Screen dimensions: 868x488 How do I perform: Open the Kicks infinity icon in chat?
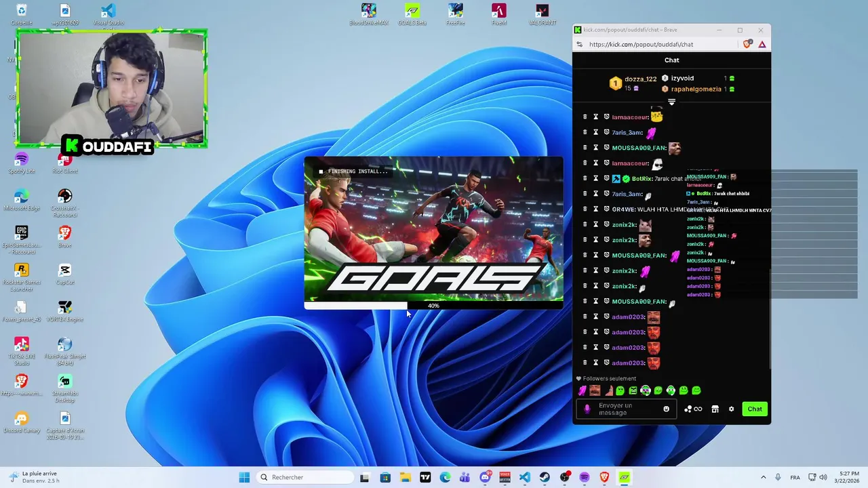698,409
